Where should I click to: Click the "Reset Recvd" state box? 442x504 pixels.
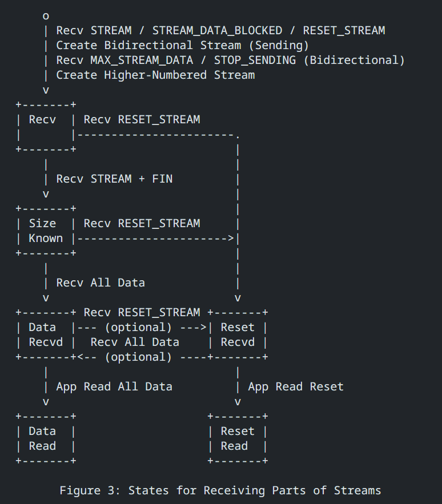238,334
